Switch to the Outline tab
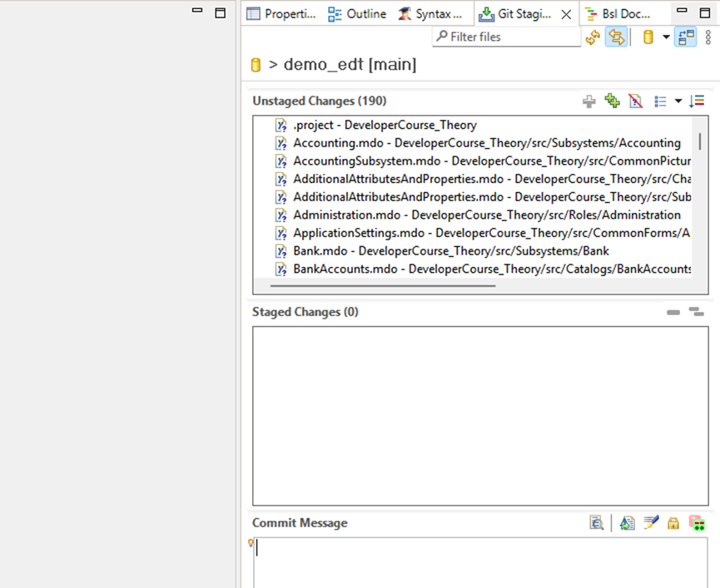Image resolution: width=720 pixels, height=588 pixels. pos(357,13)
